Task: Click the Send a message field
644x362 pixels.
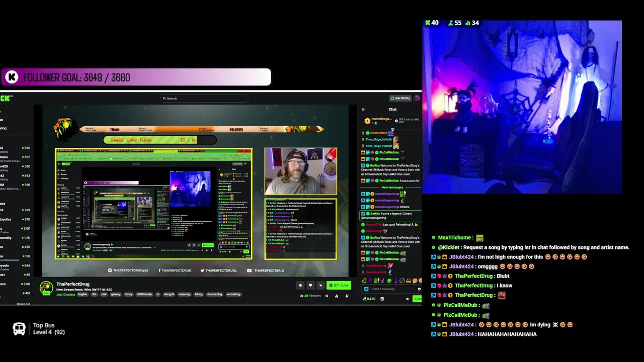Action: (391, 289)
